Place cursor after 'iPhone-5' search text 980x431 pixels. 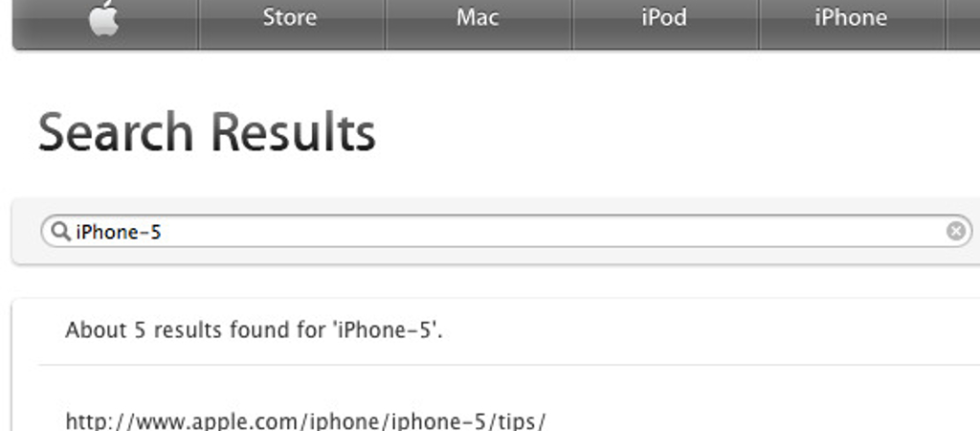click(163, 233)
